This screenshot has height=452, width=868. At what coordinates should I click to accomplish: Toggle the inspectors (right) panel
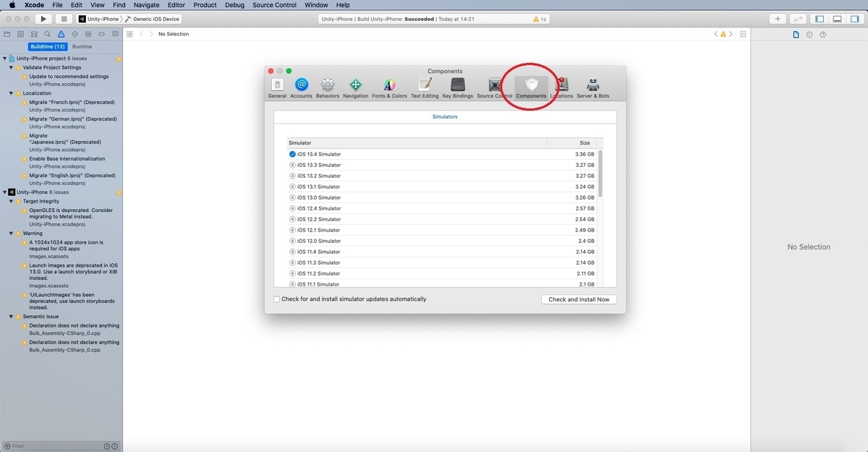[854, 19]
